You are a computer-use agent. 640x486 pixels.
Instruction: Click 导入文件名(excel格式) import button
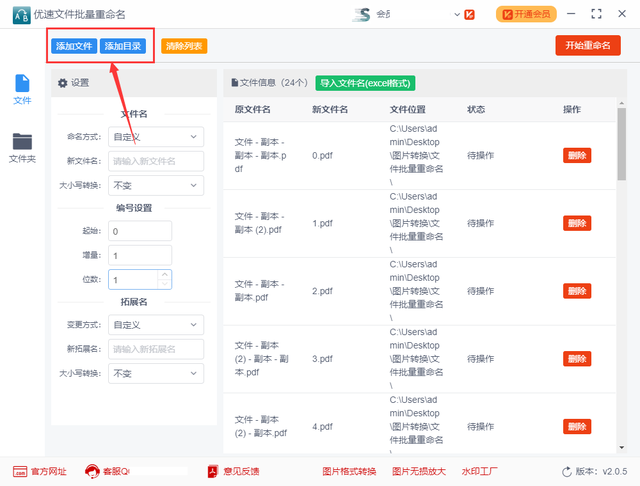click(x=364, y=83)
